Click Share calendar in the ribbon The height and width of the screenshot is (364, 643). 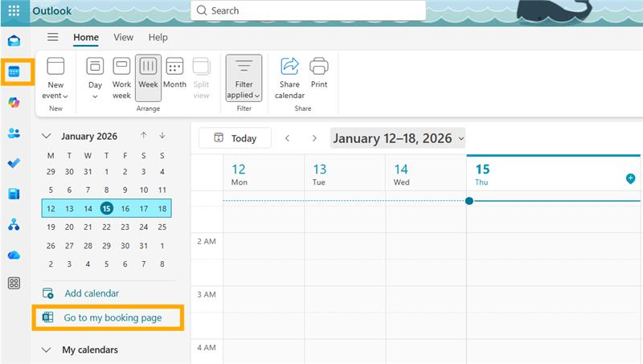pyautogui.click(x=289, y=78)
